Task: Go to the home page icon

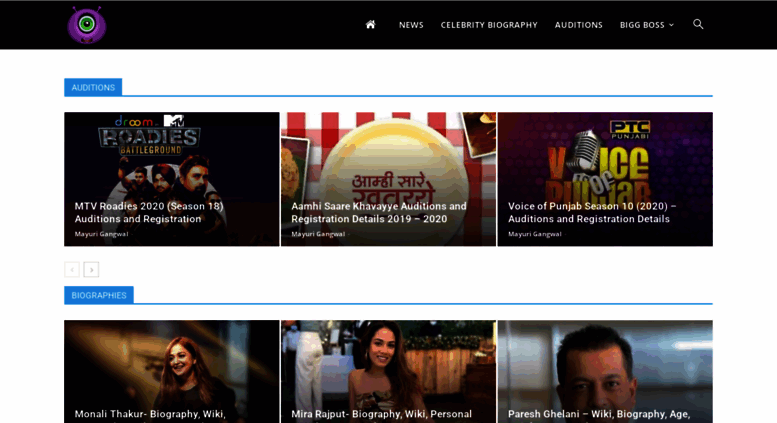Action: click(370, 24)
